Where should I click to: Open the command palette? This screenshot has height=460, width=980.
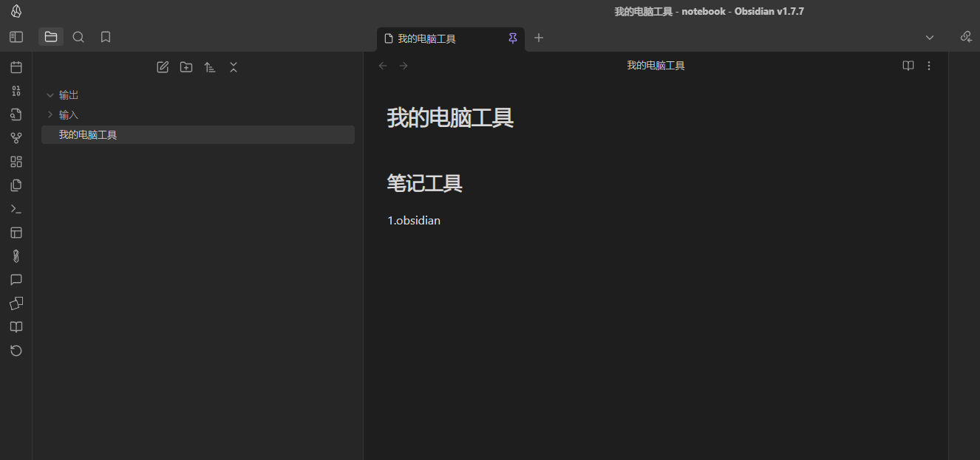[16, 209]
